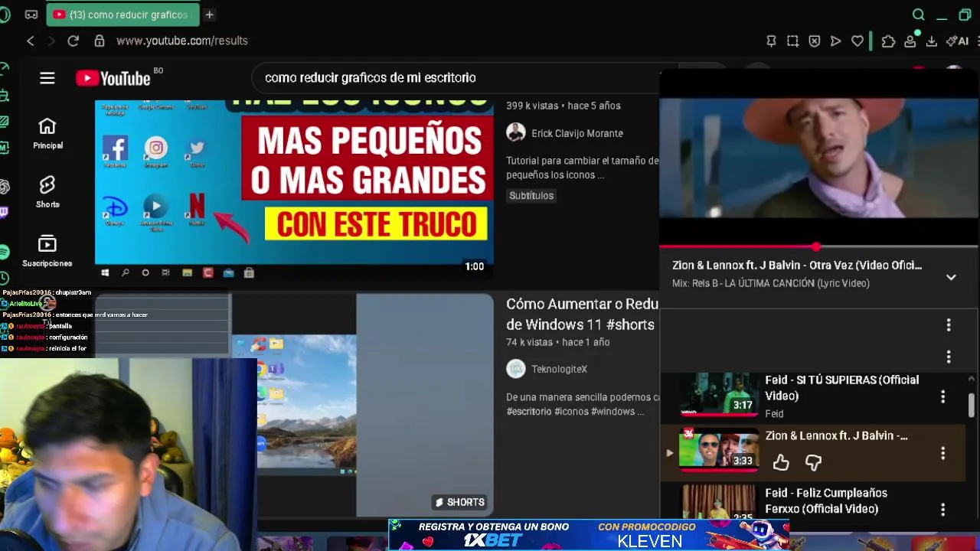Open options menu for Zion & Lennox row
Image resolution: width=980 pixels, height=551 pixels.
(943, 453)
